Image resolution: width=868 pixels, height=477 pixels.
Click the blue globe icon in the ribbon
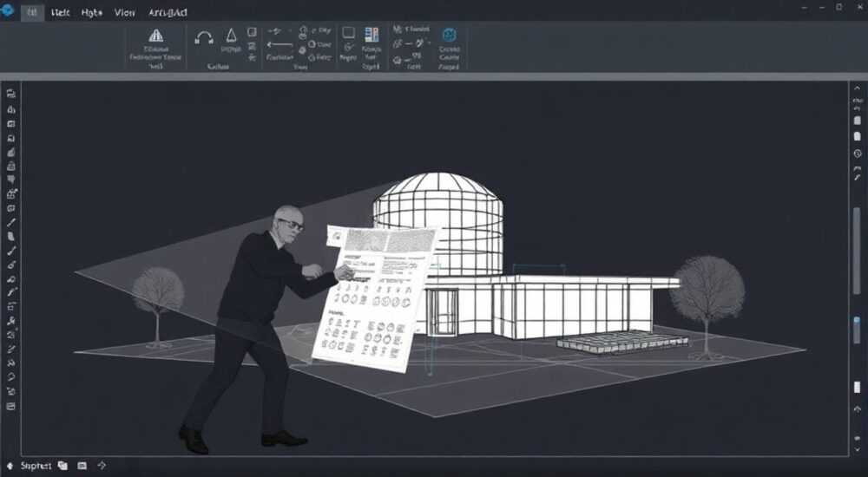pyautogui.click(x=449, y=35)
